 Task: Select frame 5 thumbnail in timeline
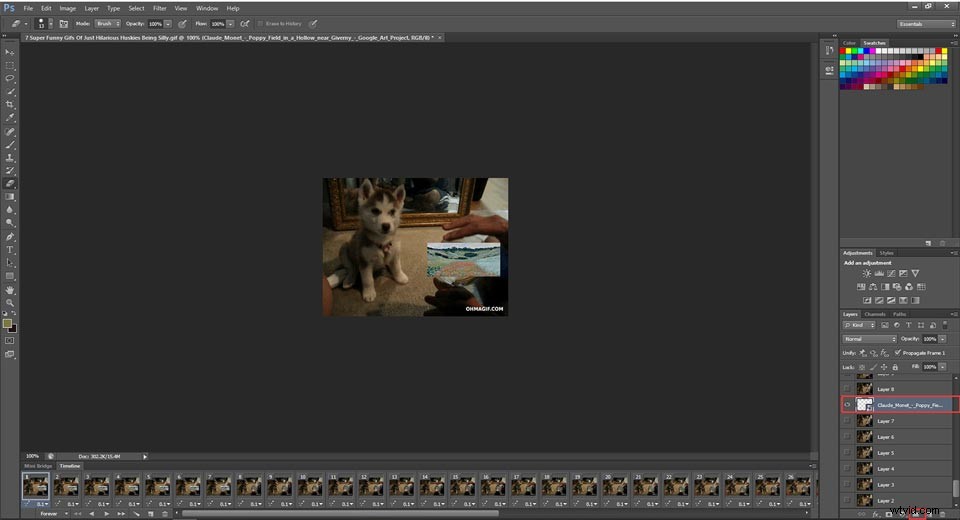158,486
